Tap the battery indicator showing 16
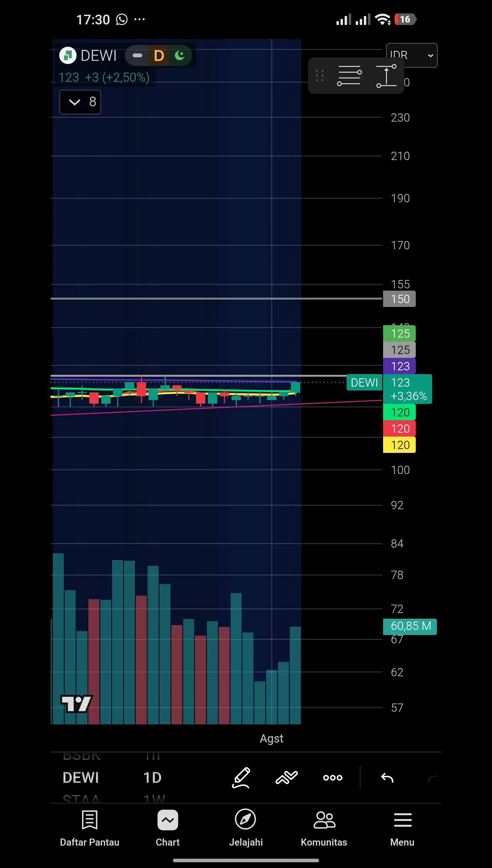 pos(405,19)
